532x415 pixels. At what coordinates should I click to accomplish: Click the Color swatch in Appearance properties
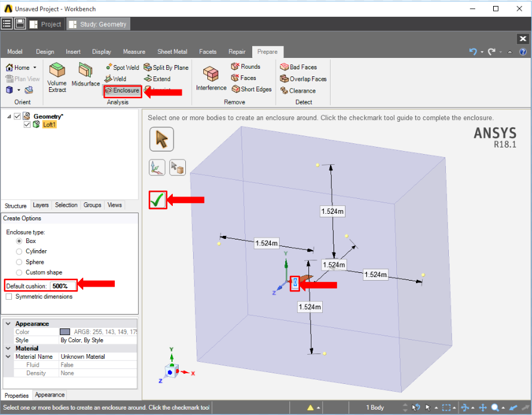click(x=65, y=332)
